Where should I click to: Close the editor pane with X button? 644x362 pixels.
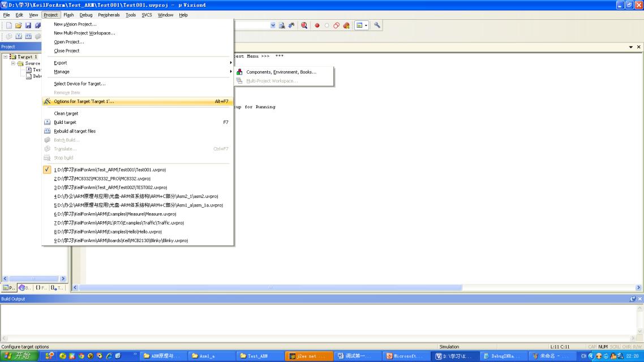pyautogui.click(x=639, y=47)
